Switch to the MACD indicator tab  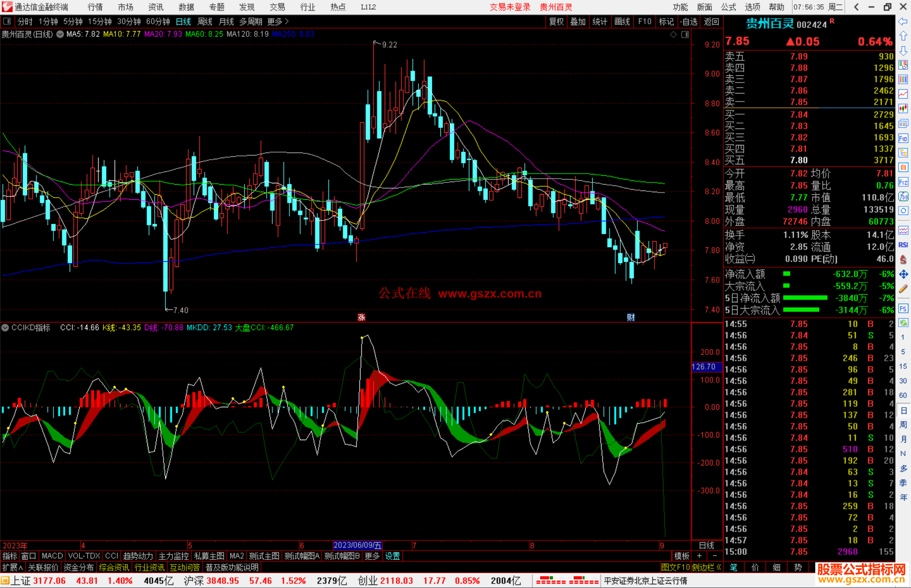click(52, 556)
